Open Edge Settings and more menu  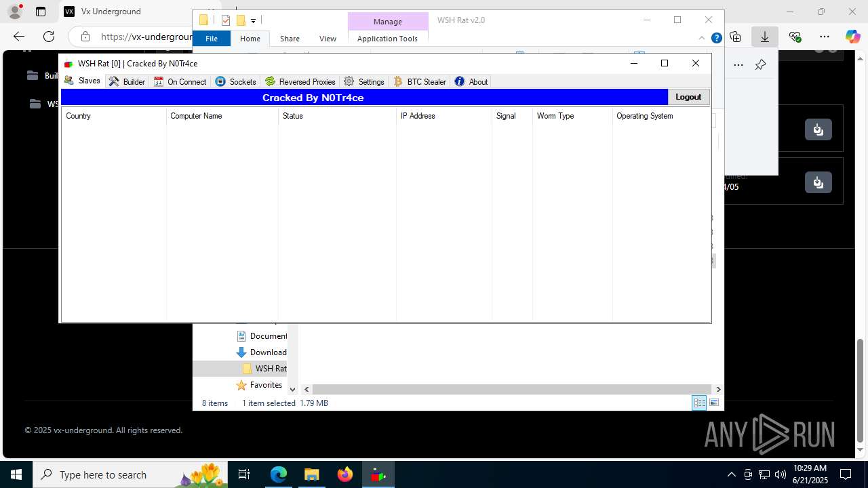tap(825, 37)
